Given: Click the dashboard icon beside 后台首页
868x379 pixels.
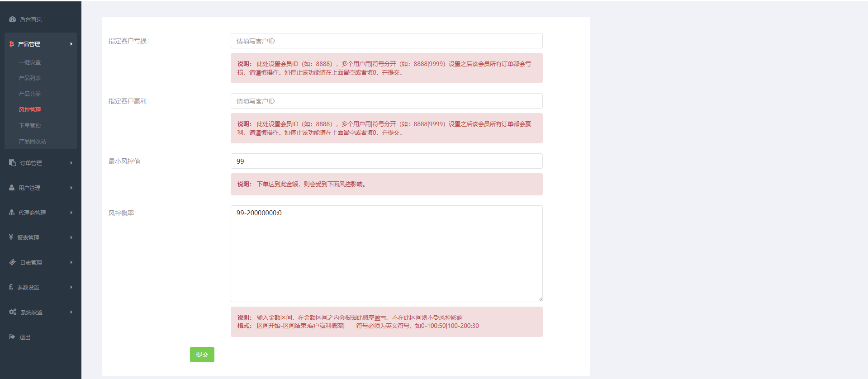Looking at the screenshot, I should click(13, 19).
